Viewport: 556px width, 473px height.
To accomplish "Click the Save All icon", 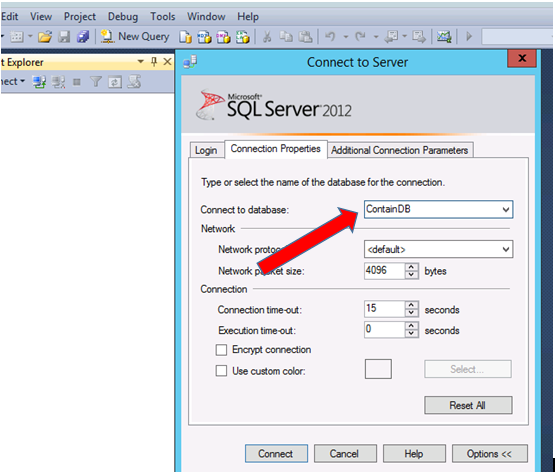I will [x=83, y=36].
